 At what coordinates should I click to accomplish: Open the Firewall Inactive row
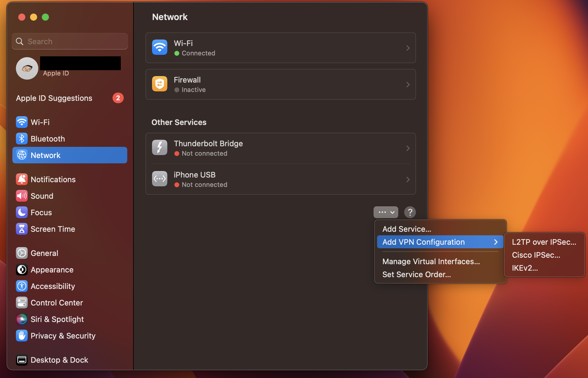(x=280, y=84)
